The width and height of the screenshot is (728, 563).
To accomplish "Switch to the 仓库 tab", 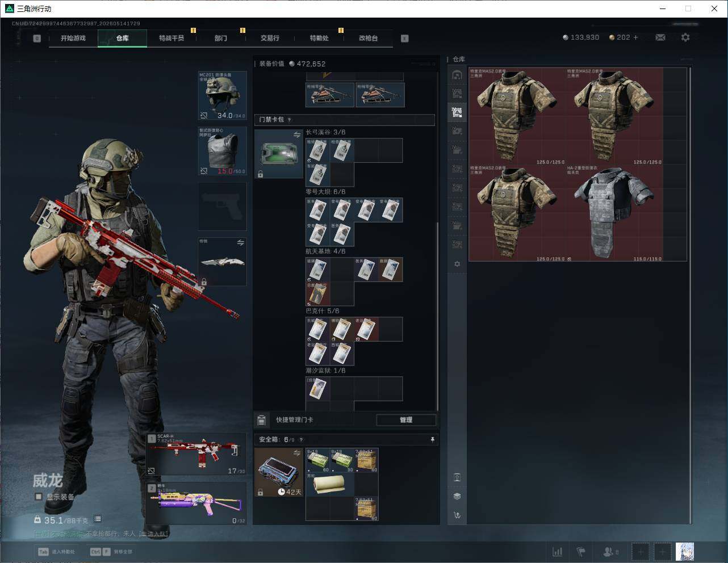I will pyautogui.click(x=123, y=38).
